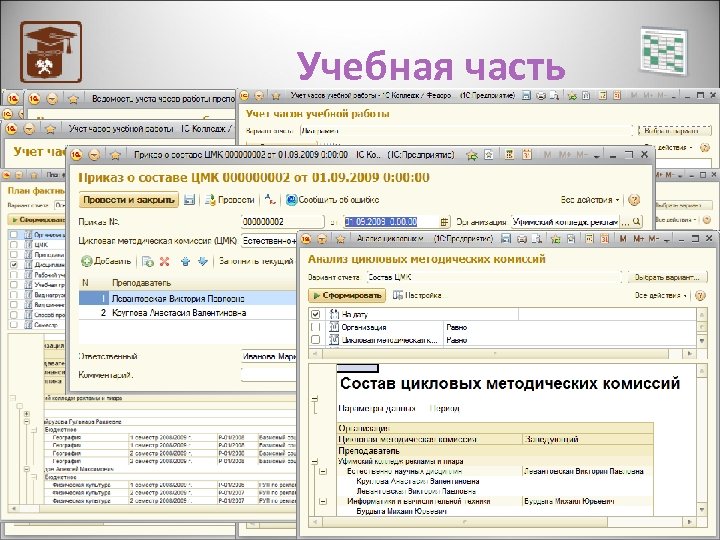Toggle the Семестр checkbox in the left list

pyautogui.click(x=14, y=324)
